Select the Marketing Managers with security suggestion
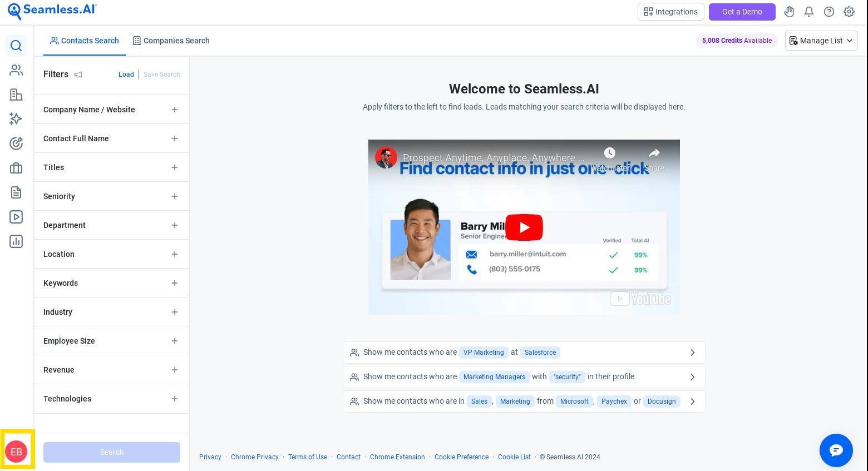Image resolution: width=868 pixels, height=471 pixels. pos(524,377)
